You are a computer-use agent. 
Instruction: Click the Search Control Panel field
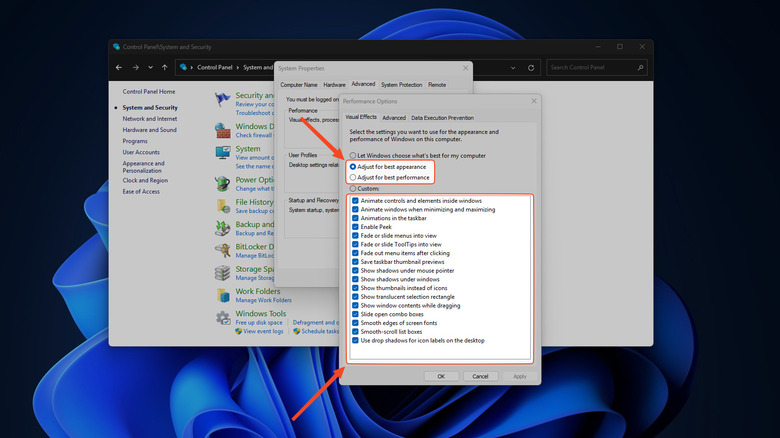point(597,67)
